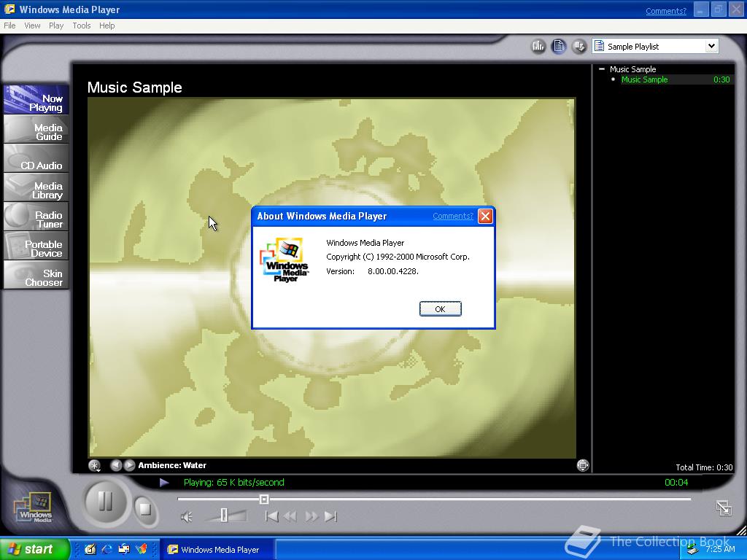Image resolution: width=747 pixels, height=560 pixels.
Task: Click the visualization display area
Action: (x=332, y=278)
